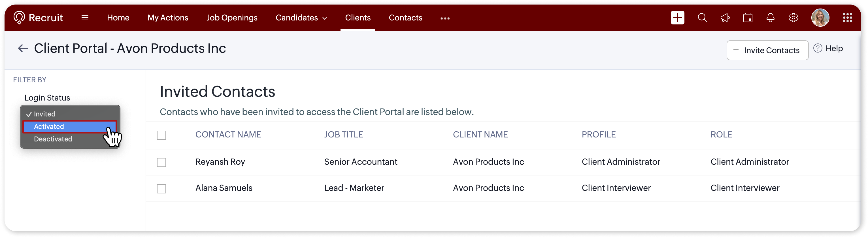Open the search icon

[x=702, y=18]
